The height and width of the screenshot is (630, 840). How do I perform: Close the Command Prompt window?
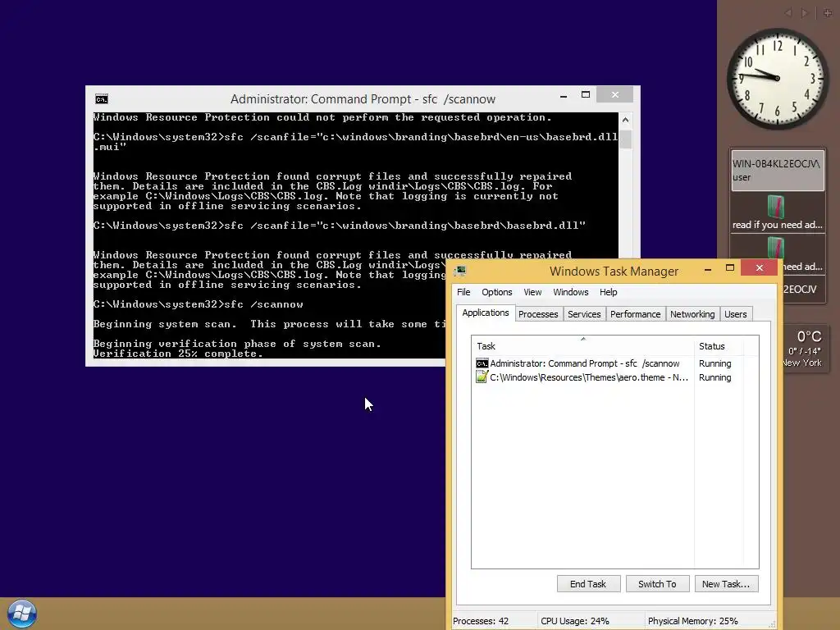click(x=614, y=95)
